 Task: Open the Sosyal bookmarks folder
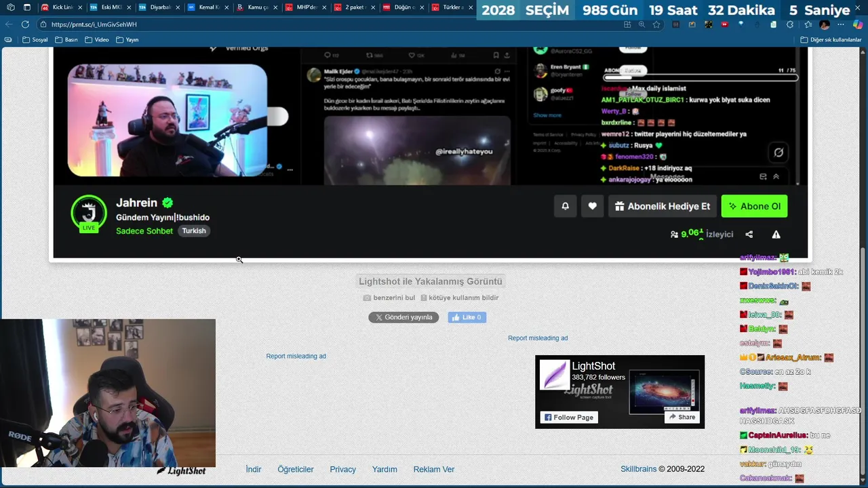coord(35,40)
